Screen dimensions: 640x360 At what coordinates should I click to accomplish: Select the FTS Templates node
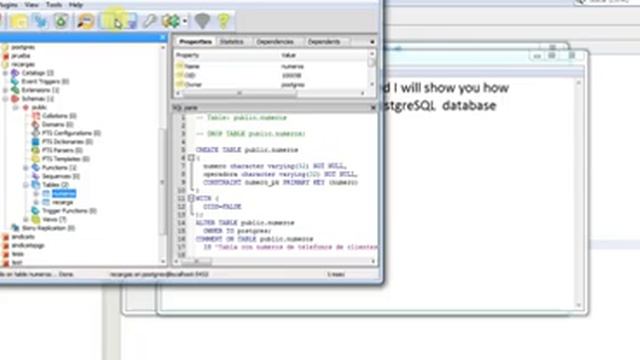click(66, 159)
